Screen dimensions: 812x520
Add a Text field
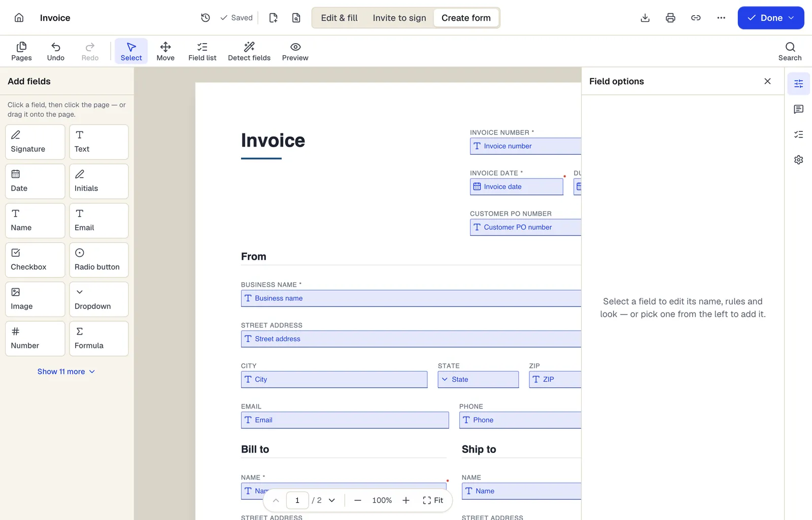pyautogui.click(x=99, y=142)
